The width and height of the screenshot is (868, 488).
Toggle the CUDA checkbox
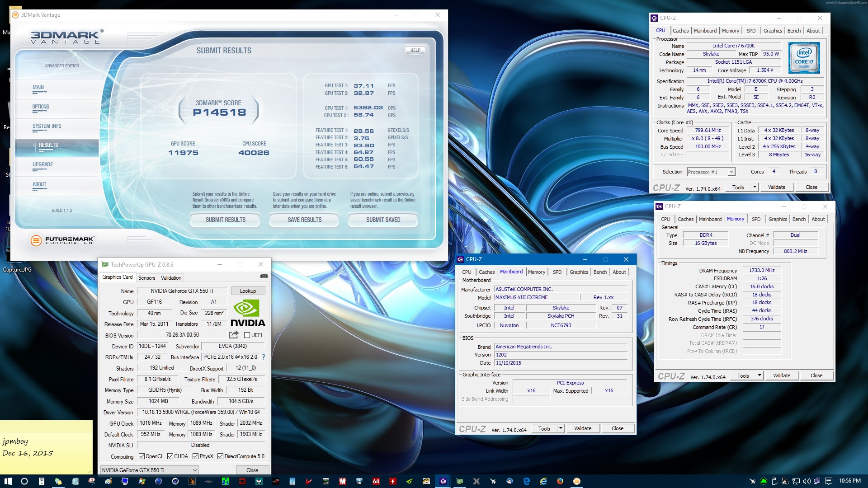(170, 456)
